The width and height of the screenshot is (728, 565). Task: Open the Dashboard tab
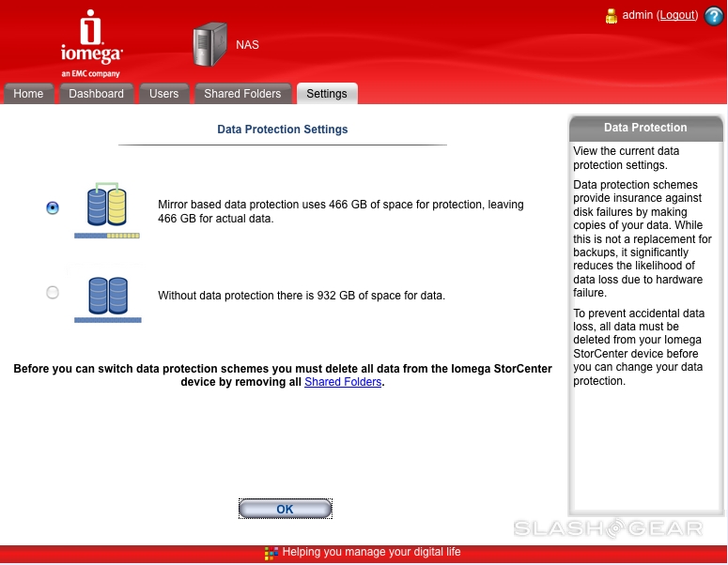click(96, 94)
